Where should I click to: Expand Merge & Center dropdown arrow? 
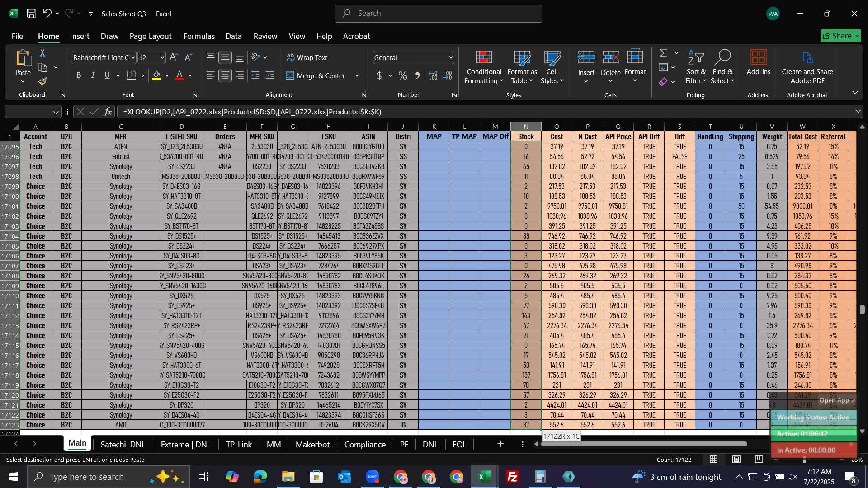357,76
